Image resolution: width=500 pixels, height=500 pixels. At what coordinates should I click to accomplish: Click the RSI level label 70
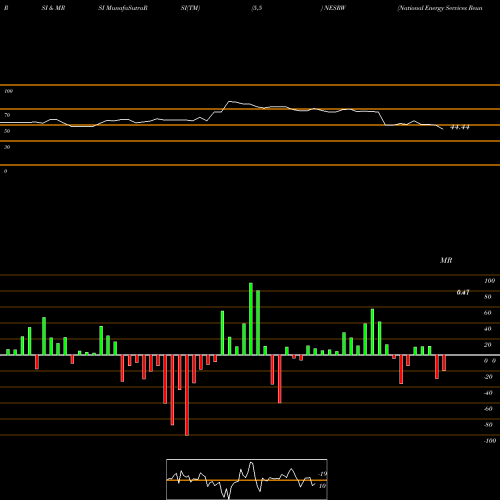pos(7,115)
